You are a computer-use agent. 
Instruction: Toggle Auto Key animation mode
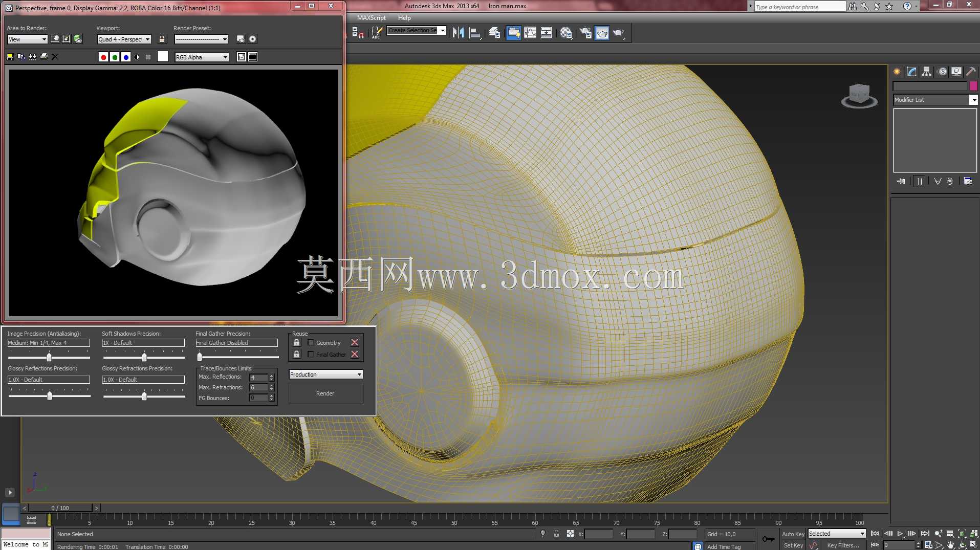[x=793, y=534]
